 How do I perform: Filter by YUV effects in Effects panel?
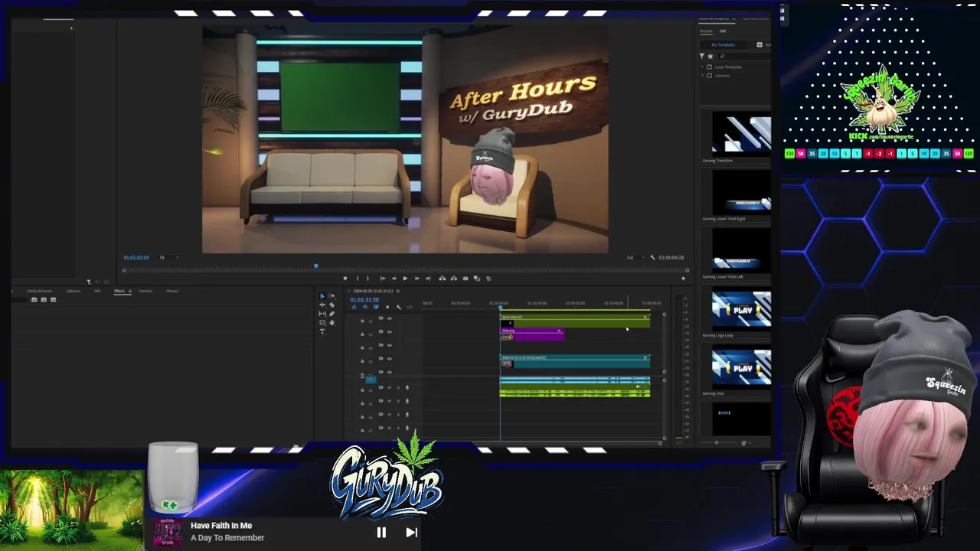tap(53, 299)
